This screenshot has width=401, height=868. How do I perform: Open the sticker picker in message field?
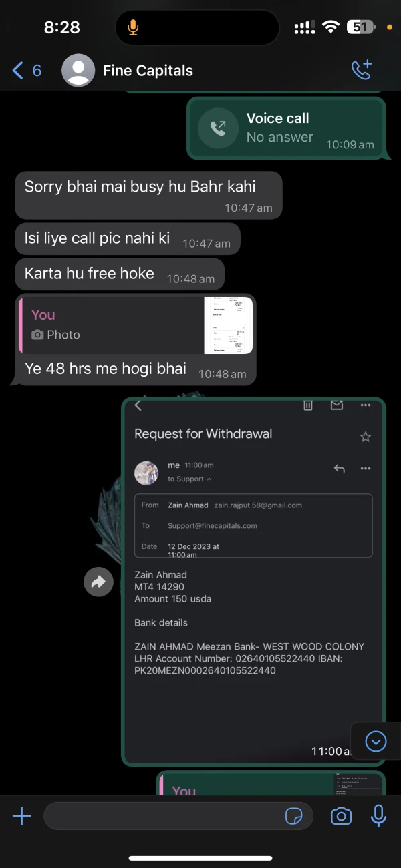(293, 816)
